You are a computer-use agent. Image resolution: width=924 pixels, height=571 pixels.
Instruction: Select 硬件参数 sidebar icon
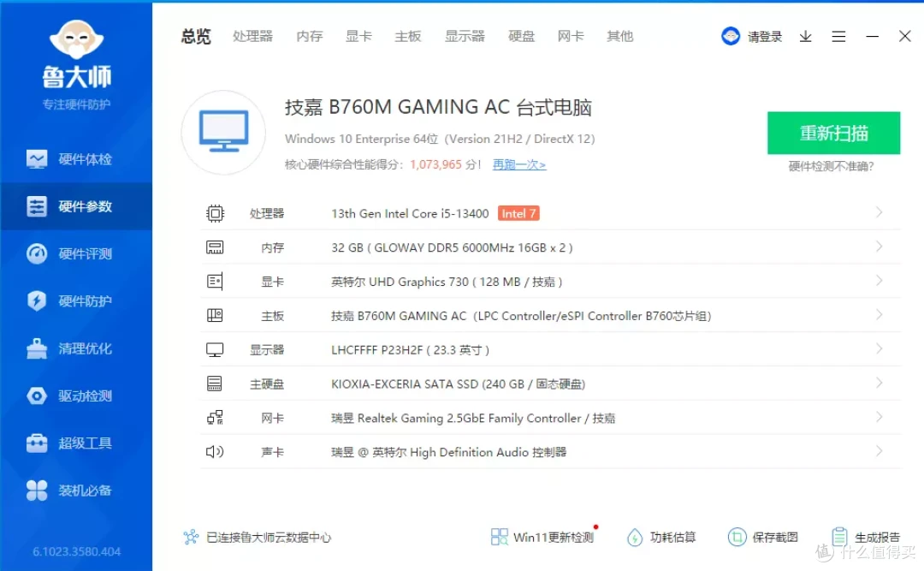[37, 206]
